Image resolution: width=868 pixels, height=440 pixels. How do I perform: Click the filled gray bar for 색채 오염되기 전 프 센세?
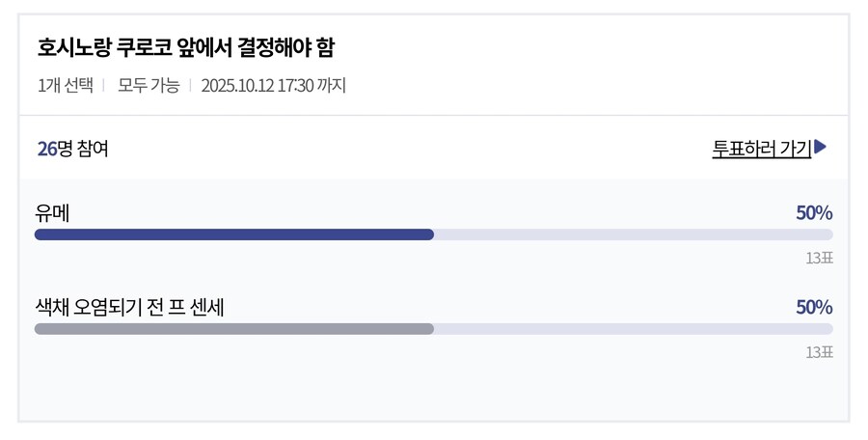(233, 328)
